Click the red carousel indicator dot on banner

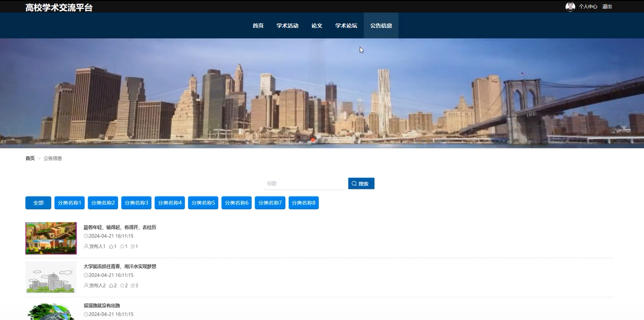click(313, 140)
